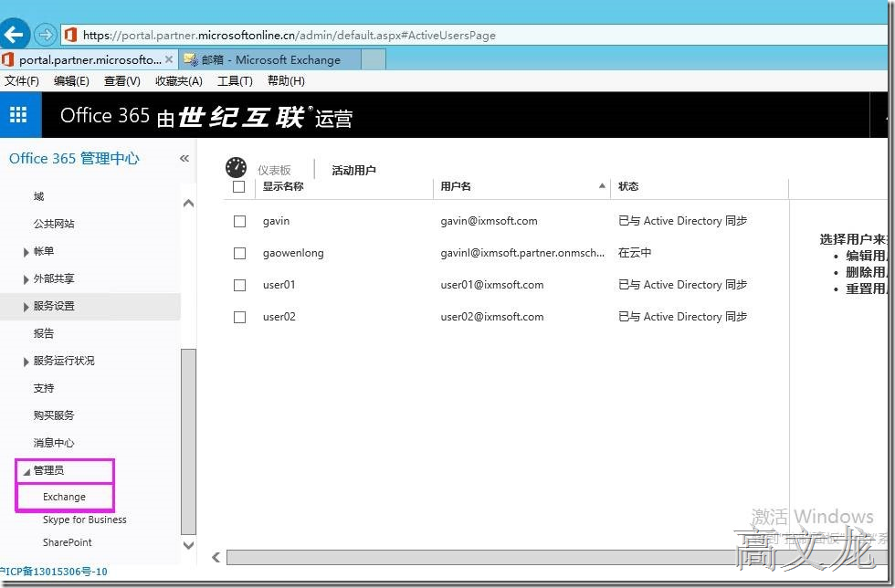Screen dimensions: 895x588
Task: Expand the 帐单 navigation item
Action: pyautogui.click(x=26, y=252)
